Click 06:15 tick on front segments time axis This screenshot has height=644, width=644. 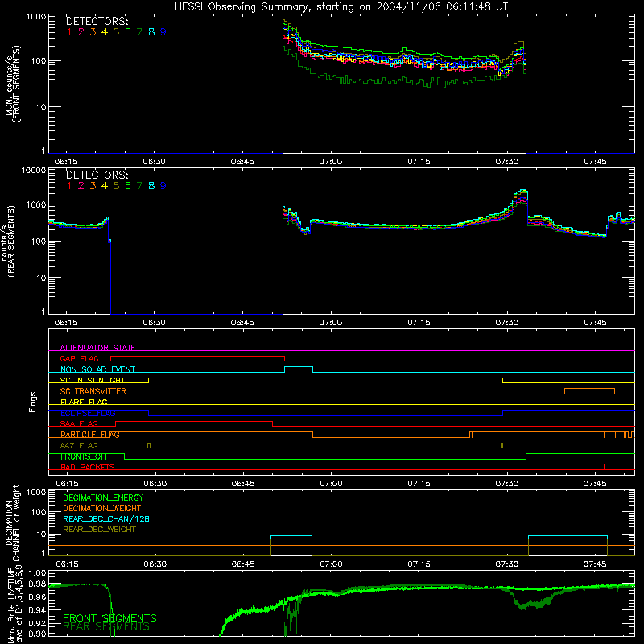pyautogui.click(x=66, y=162)
